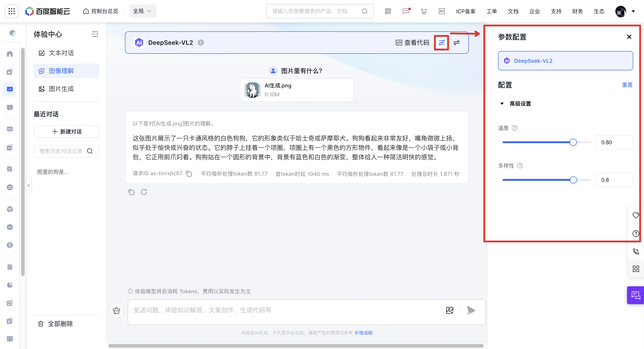Click the info icon beside DeepSeek-VL2 title
644x349 pixels.
(x=201, y=43)
